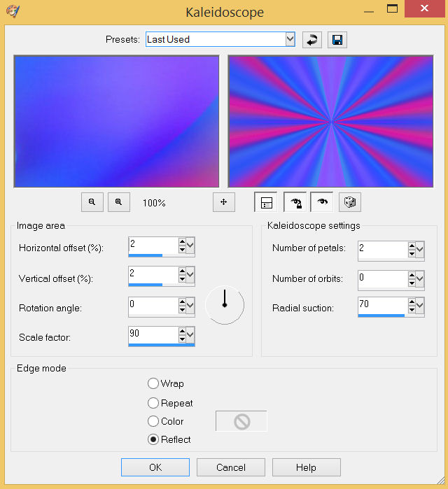Click the Scale factor input field

click(153, 334)
